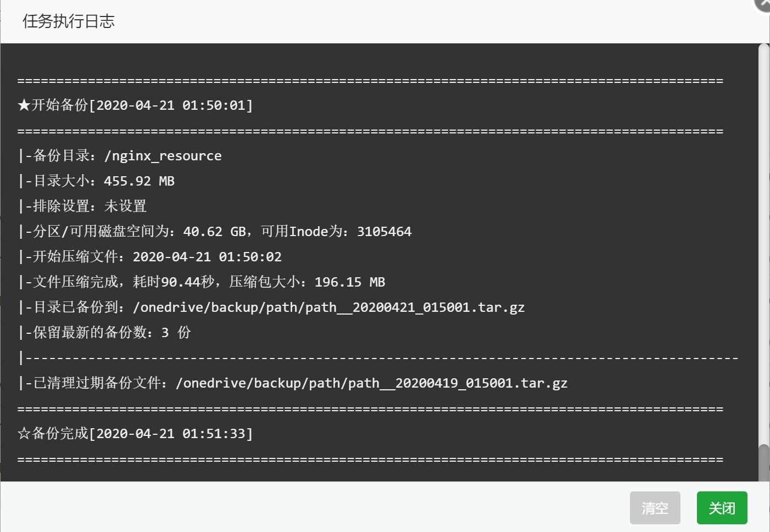The height and width of the screenshot is (532, 770).
Task: Click the scrollbar track above the thumb
Action: pos(763,242)
